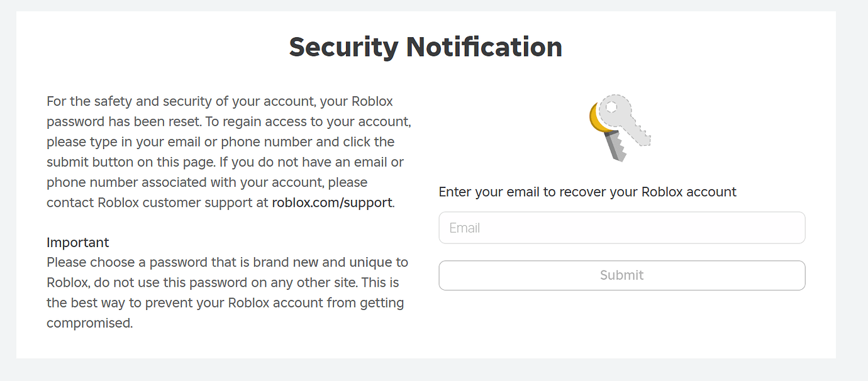This screenshot has width=868, height=381.
Task: Click the "Email" placeholder text
Action: click(465, 228)
